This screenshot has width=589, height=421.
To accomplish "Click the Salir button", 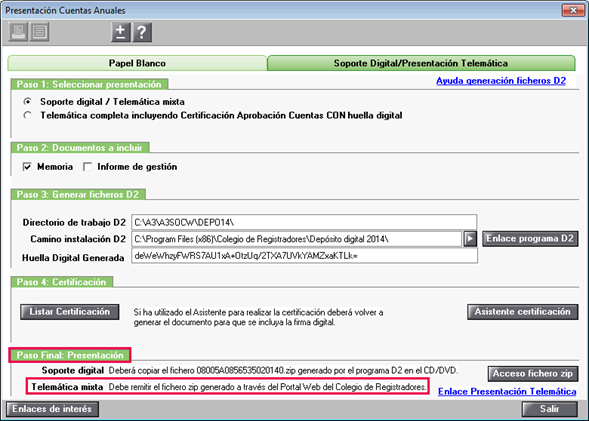I will click(550, 409).
